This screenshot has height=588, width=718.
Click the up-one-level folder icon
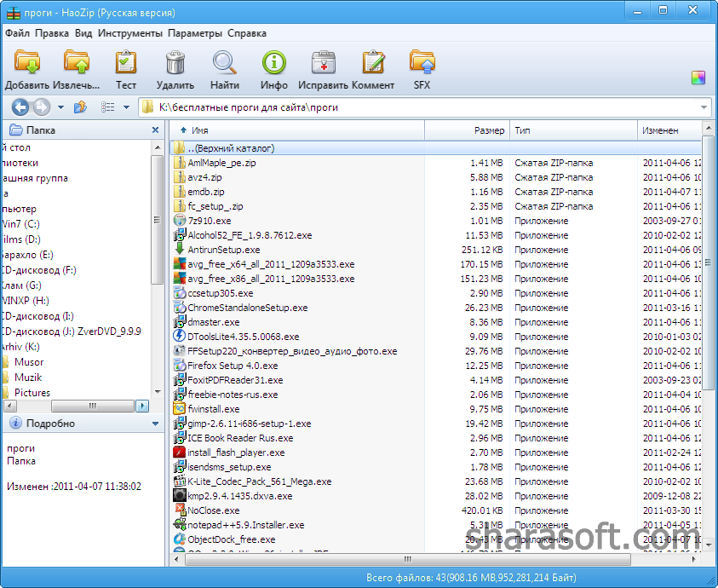coord(80,107)
